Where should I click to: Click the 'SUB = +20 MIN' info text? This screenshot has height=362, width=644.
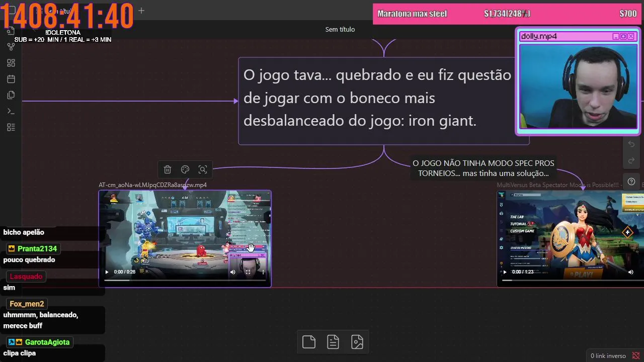pyautogui.click(x=63, y=40)
